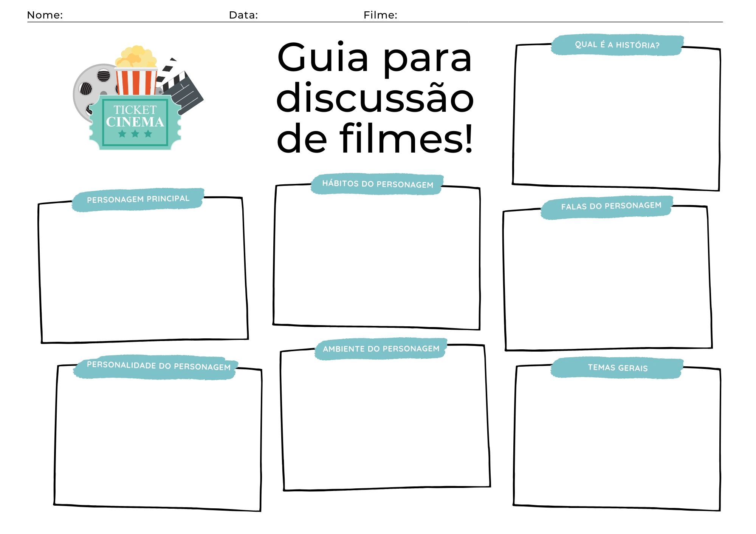Click the 'AMBIENTE DO PERSONAGEM' banner

click(381, 349)
